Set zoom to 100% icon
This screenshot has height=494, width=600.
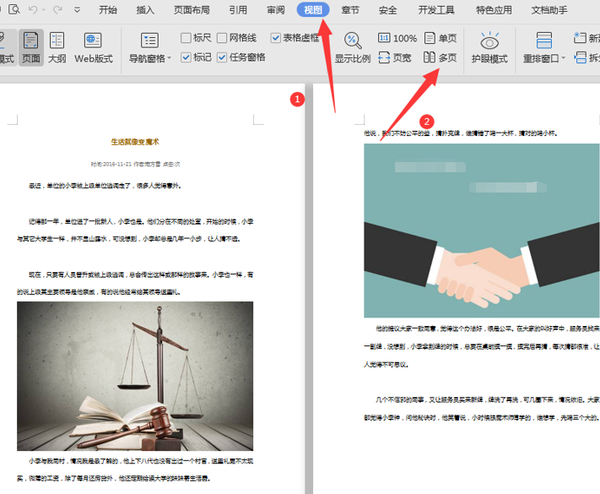coord(397,38)
